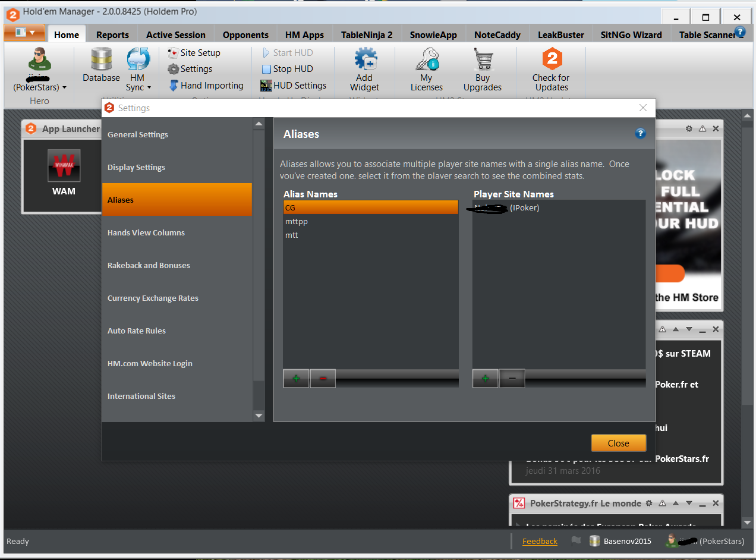Open the Database tool in ribbon

point(101,65)
